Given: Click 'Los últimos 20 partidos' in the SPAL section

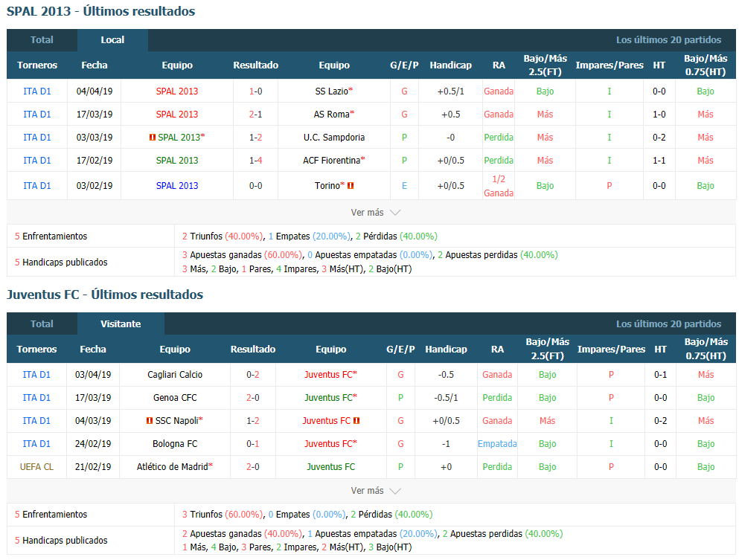Looking at the screenshot, I should (x=669, y=40).
